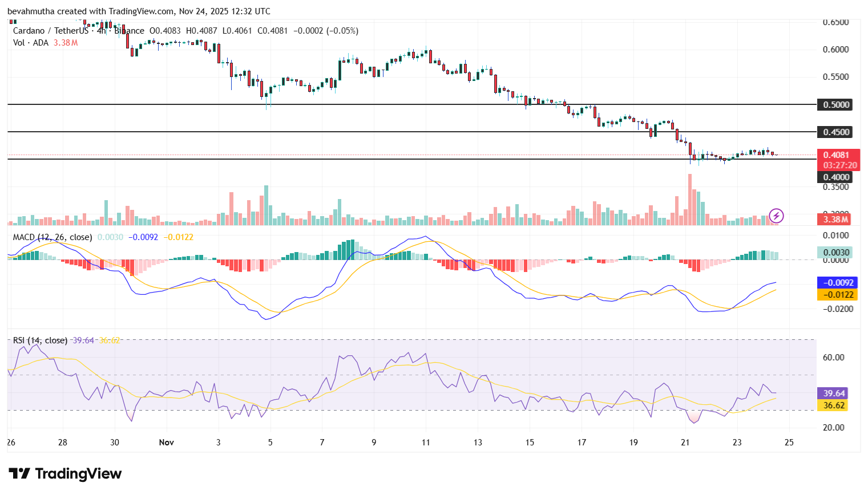The image size is (868, 495).
Task: Click the 0.5000 horizontal support level label
Action: [835, 104]
